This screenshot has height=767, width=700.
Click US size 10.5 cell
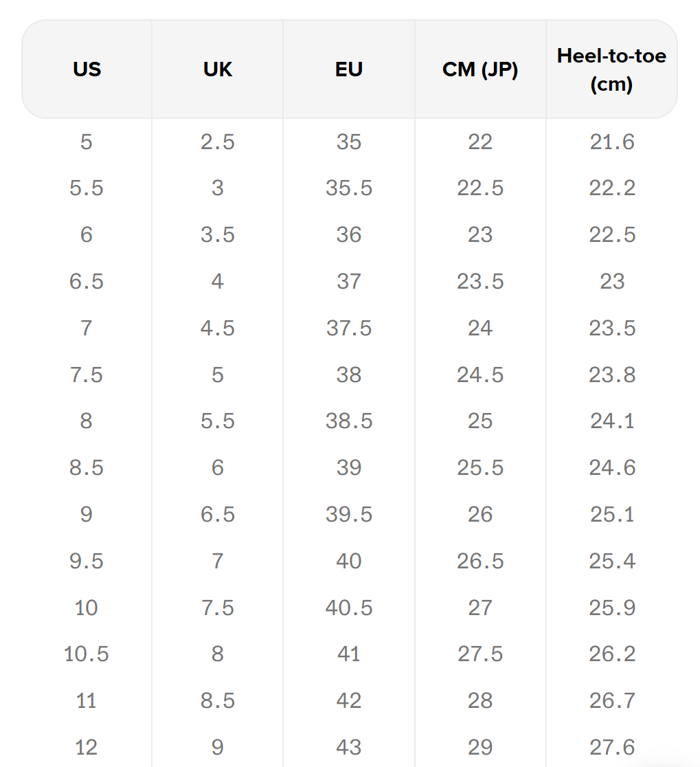tap(87, 654)
